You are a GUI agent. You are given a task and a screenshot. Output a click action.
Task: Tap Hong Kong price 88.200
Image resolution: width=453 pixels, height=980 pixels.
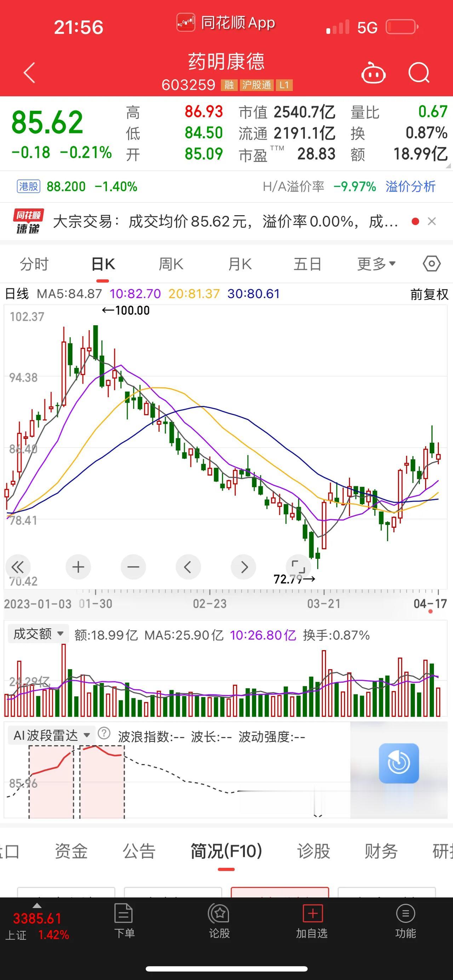tap(66, 187)
